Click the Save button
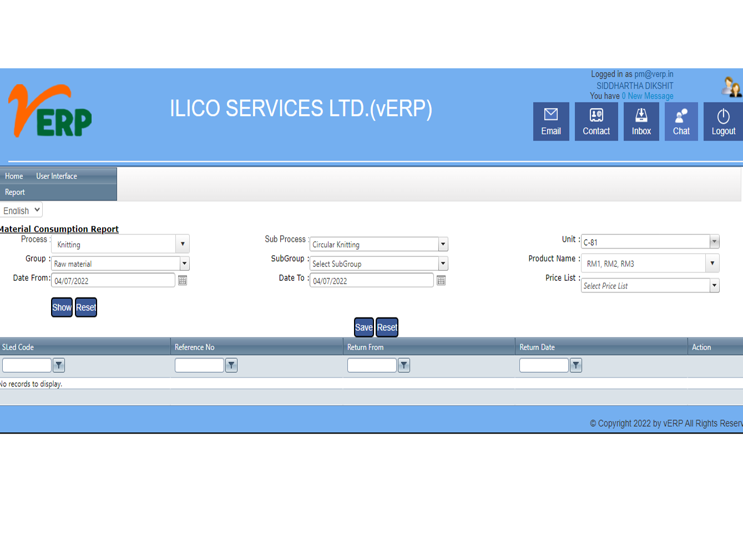743x560 pixels. 364,327
